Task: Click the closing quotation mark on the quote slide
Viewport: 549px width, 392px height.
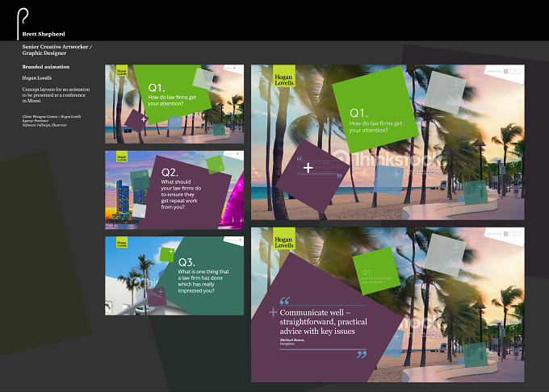Action: pos(362,355)
